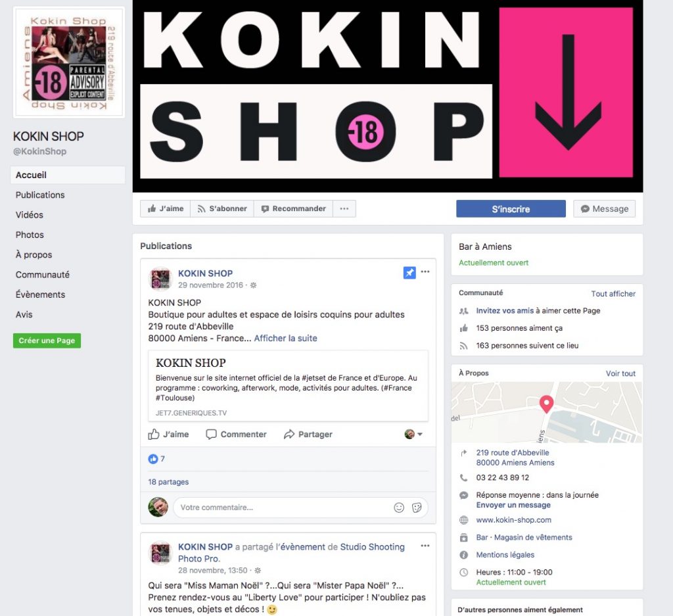This screenshot has height=616, width=673.
Task: Click the pinned post pushpin icon
Action: pyautogui.click(x=409, y=273)
